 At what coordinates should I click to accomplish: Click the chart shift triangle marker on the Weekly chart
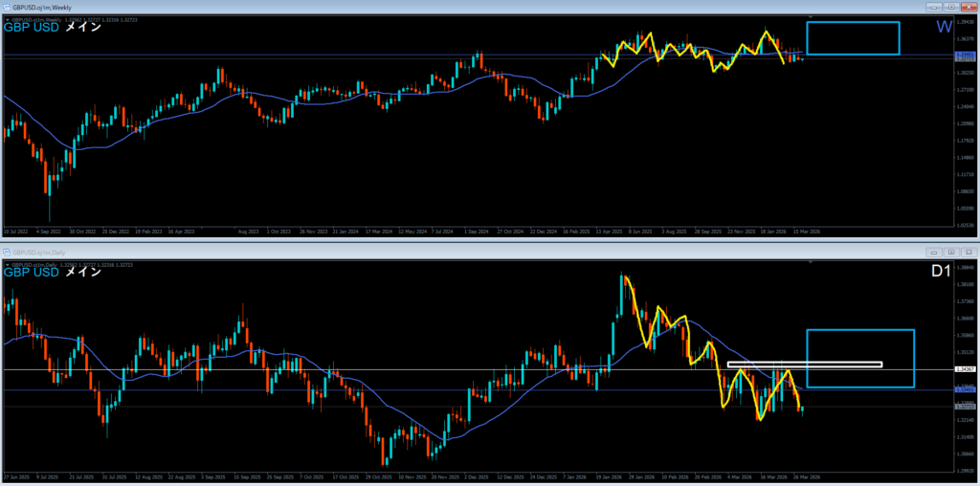pos(812,17)
